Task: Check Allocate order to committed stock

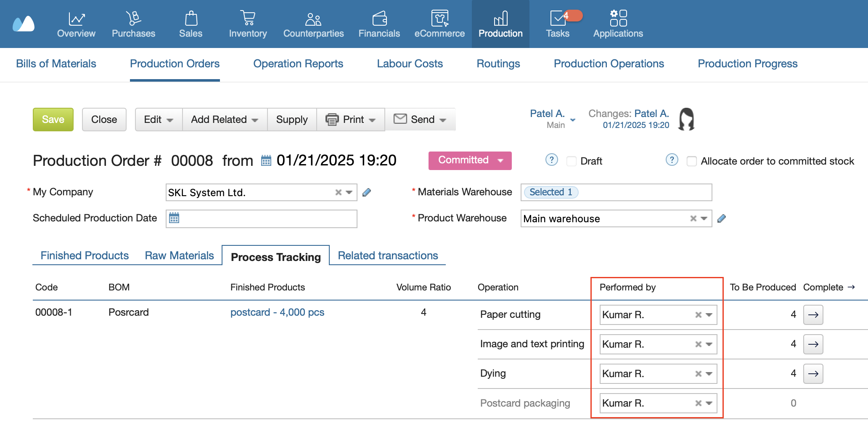Action: 692,161
